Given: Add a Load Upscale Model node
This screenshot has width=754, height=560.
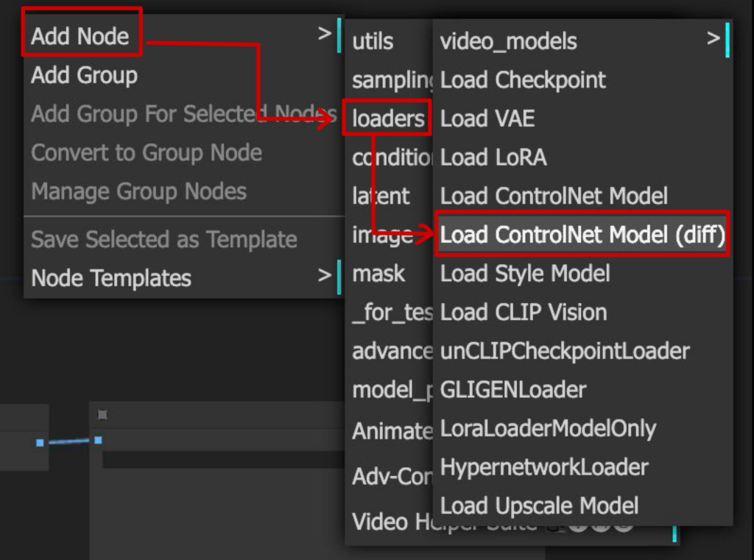Looking at the screenshot, I should pos(539,506).
